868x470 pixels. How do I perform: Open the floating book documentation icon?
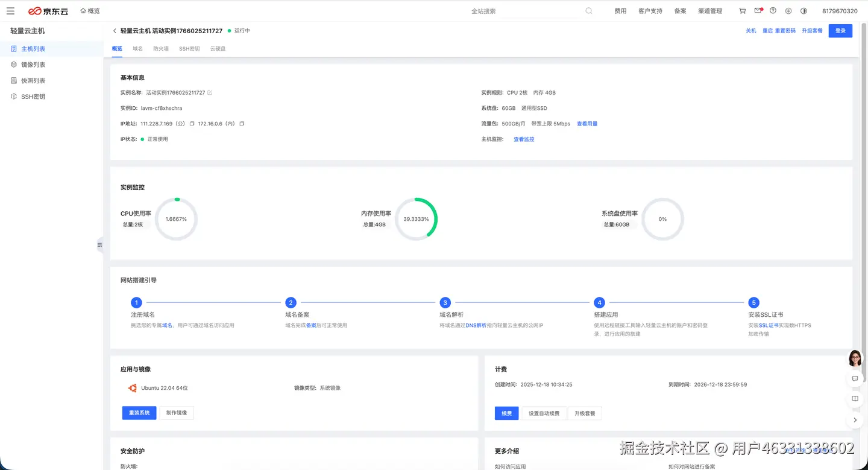(855, 399)
